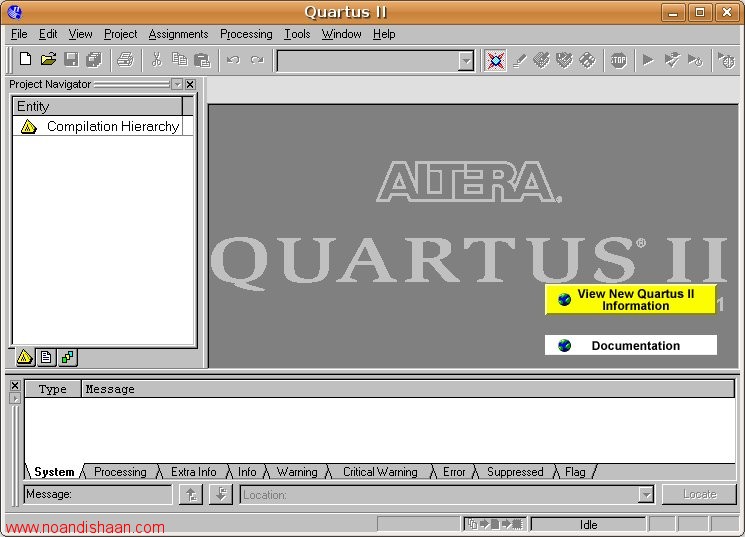Click the Paste clipboard icon
The width and height of the screenshot is (745, 537).
pyautogui.click(x=202, y=60)
